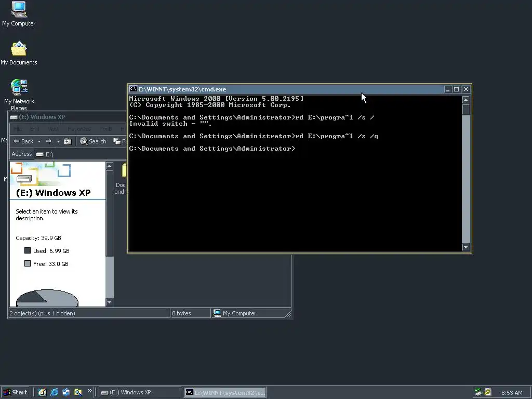The image size is (532, 399).
Task: Click the '(E:) Windows XP' heading in info pane
Action: 54,193
